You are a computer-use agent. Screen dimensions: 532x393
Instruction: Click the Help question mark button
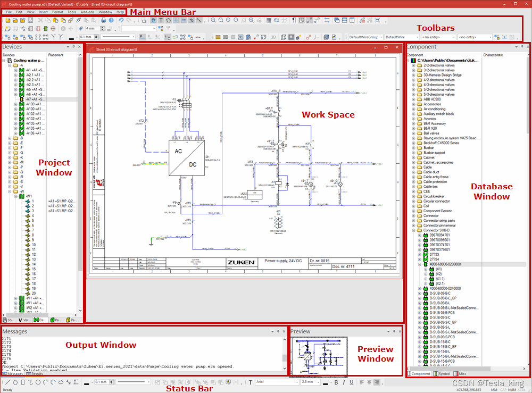[x=111, y=20]
